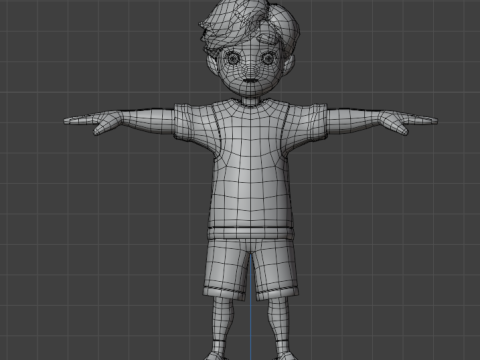
Task: Click the hand on the image's right side
Action: click(x=408, y=122)
